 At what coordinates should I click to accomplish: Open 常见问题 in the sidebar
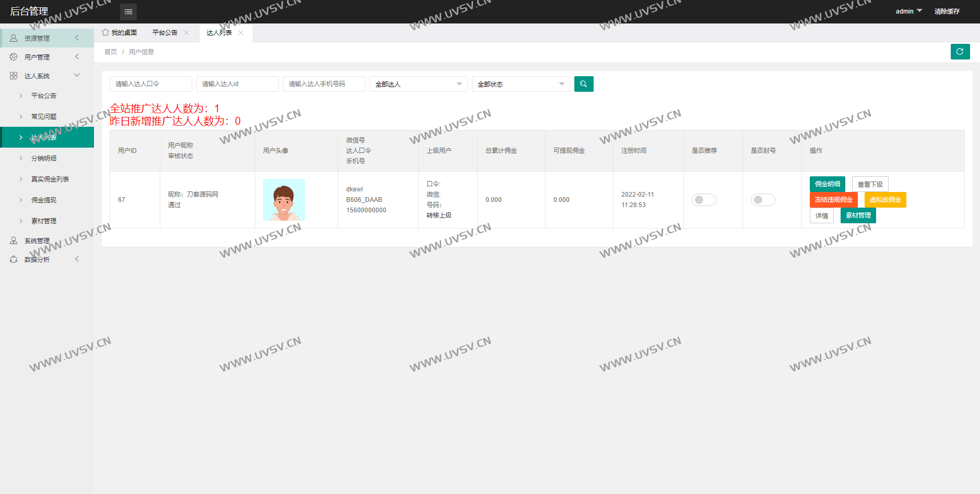pos(44,117)
